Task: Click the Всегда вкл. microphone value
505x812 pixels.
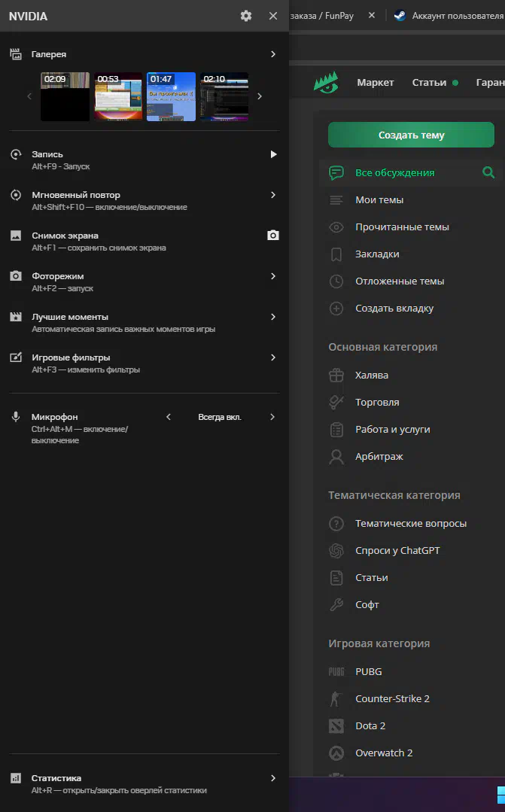Action: (x=220, y=418)
